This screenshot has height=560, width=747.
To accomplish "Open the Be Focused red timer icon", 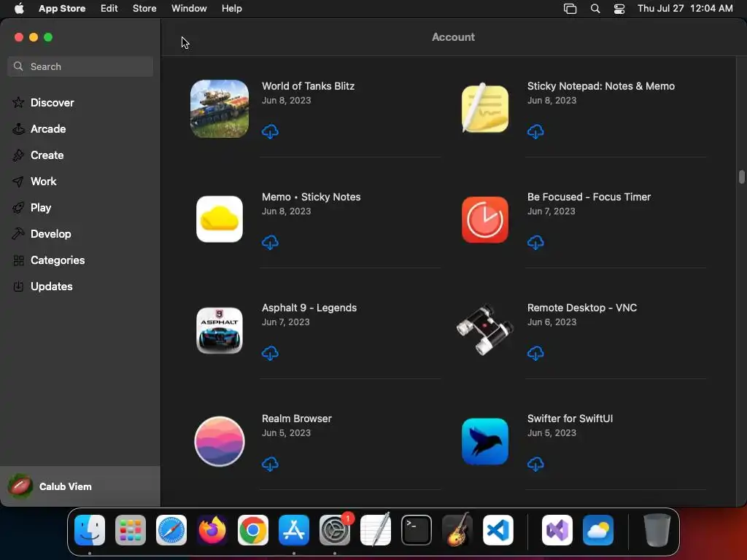I will 484,219.
